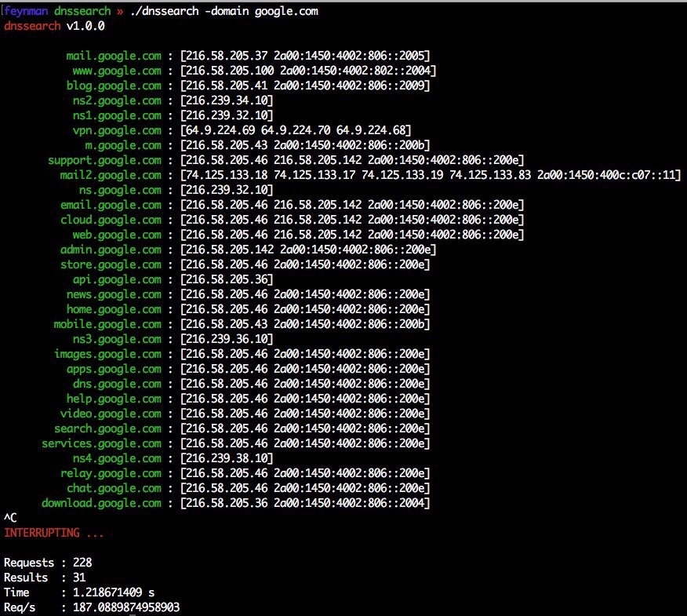The height and width of the screenshot is (616, 687).
Task: Select the 'chat.google.com' hostname
Action: 114,488
